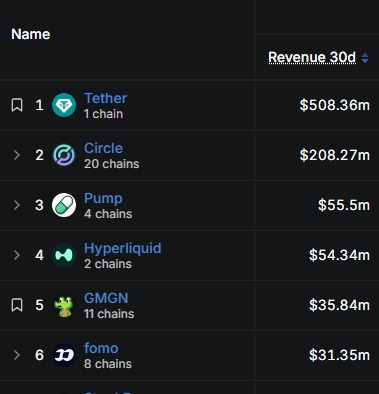
Task: Click the Pump pill logo icon
Action: [64, 205]
